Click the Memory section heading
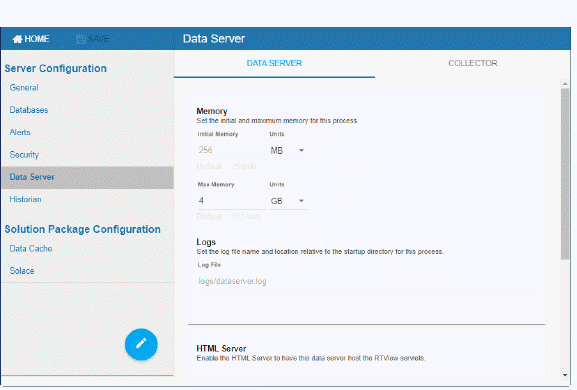 [x=212, y=111]
